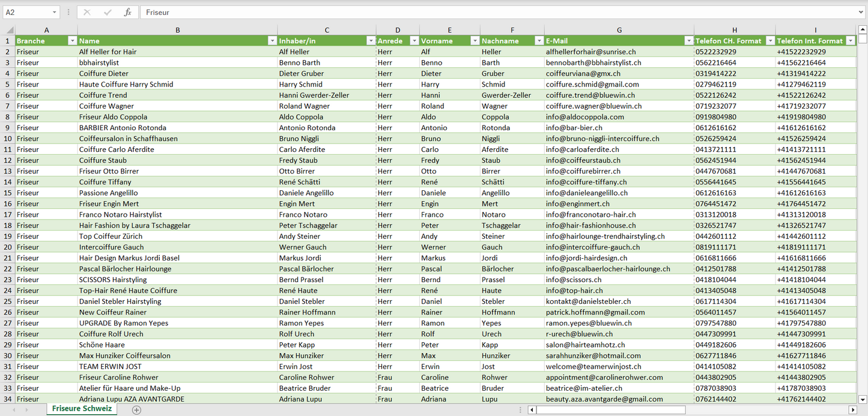Add a new sheet with the plus icon

(x=136, y=410)
